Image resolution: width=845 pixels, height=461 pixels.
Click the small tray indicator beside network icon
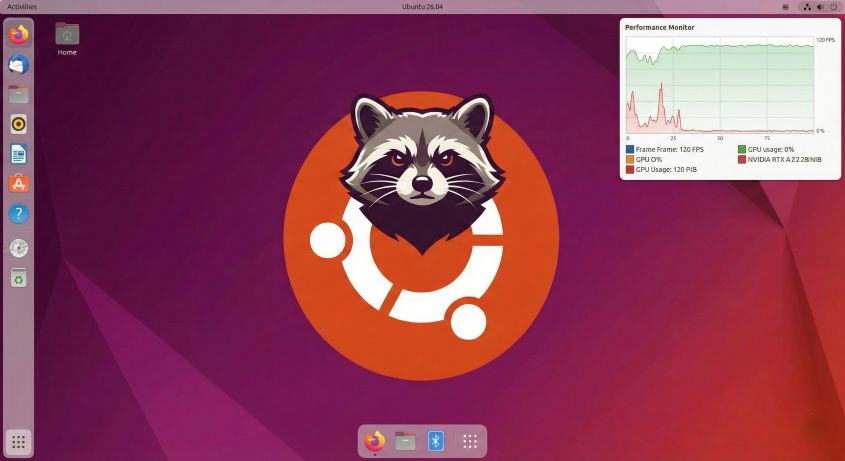coord(786,7)
